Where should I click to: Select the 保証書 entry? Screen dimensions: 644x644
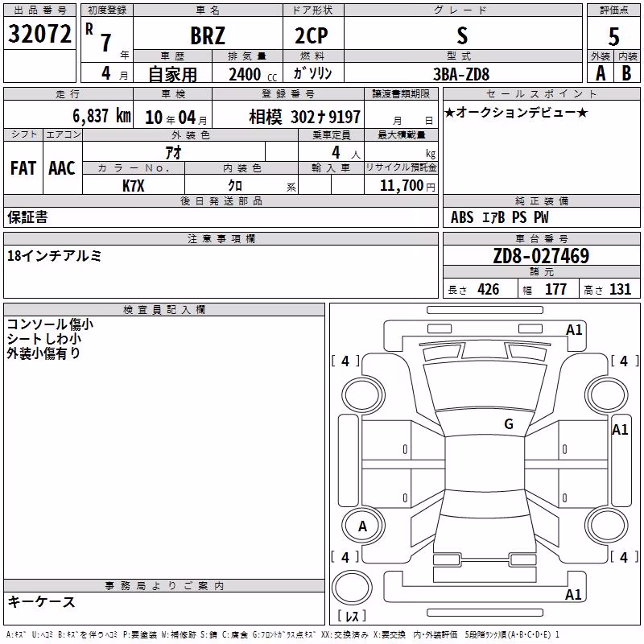point(27,217)
